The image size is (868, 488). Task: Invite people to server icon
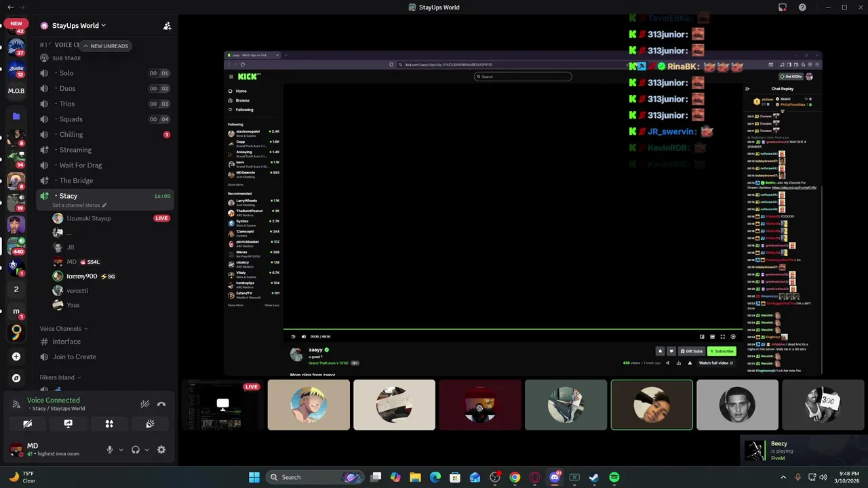[x=167, y=26]
